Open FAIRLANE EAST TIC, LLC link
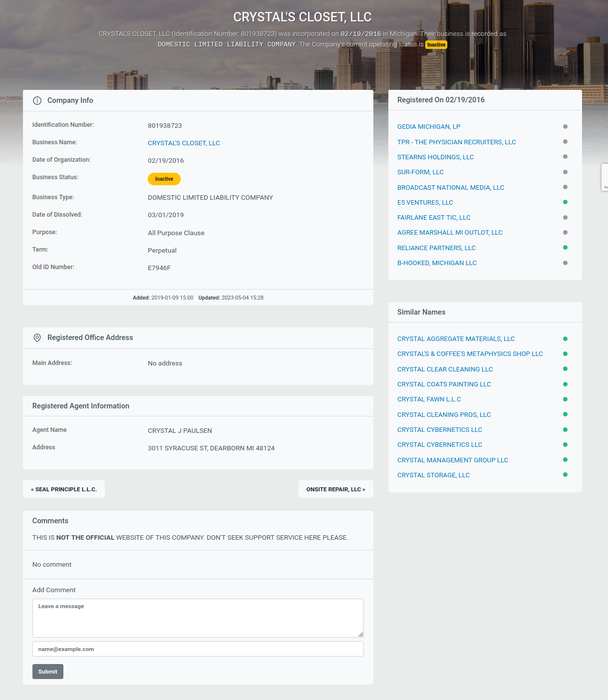Image resolution: width=608 pixels, height=700 pixels. coord(434,217)
